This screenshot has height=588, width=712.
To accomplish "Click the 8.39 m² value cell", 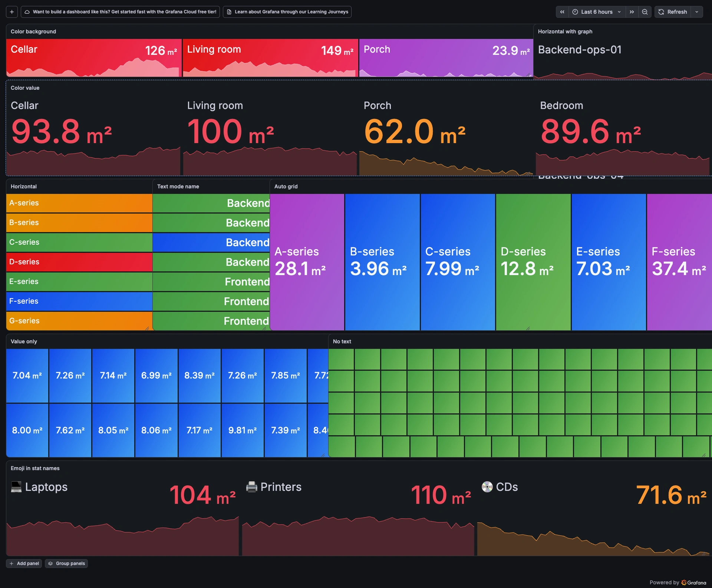I will point(200,376).
